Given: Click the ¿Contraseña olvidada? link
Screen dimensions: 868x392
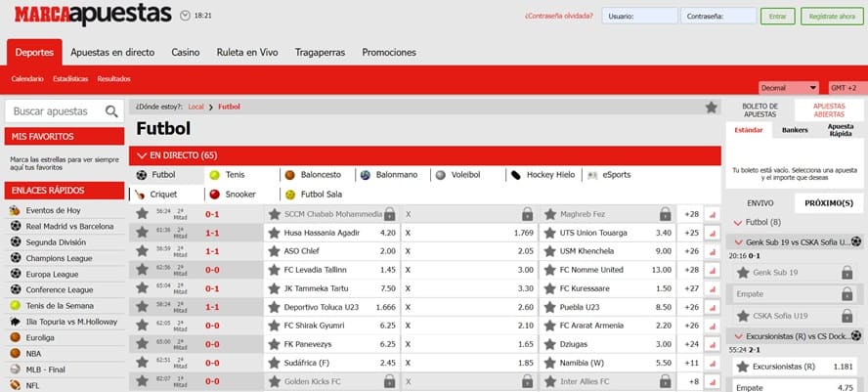Looking at the screenshot, I should pos(557,16).
